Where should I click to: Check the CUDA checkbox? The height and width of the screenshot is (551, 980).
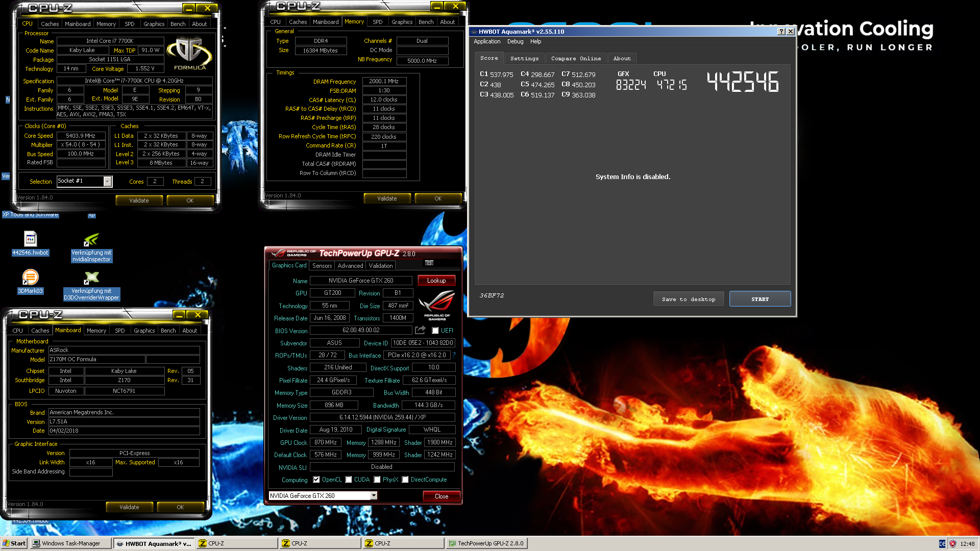coord(349,480)
